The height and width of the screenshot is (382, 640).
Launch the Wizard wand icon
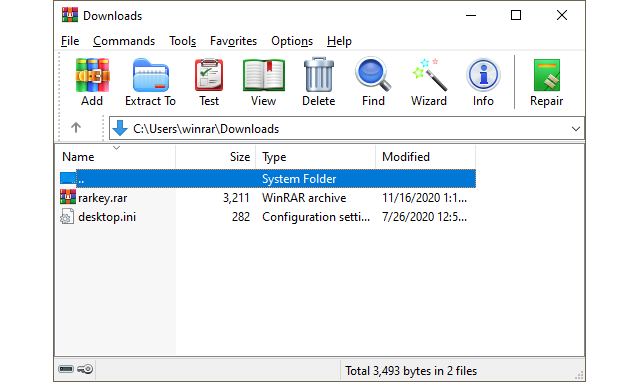[429, 75]
